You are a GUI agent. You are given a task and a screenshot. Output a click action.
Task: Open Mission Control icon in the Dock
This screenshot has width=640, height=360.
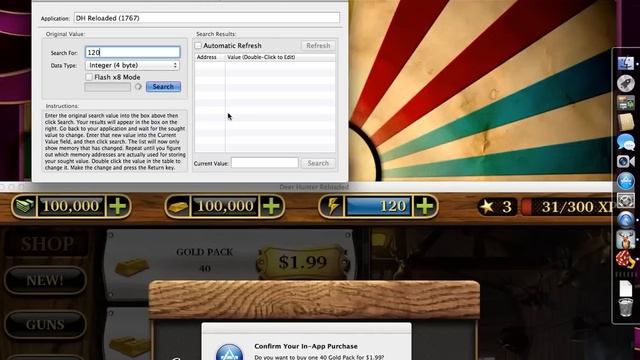626,102
